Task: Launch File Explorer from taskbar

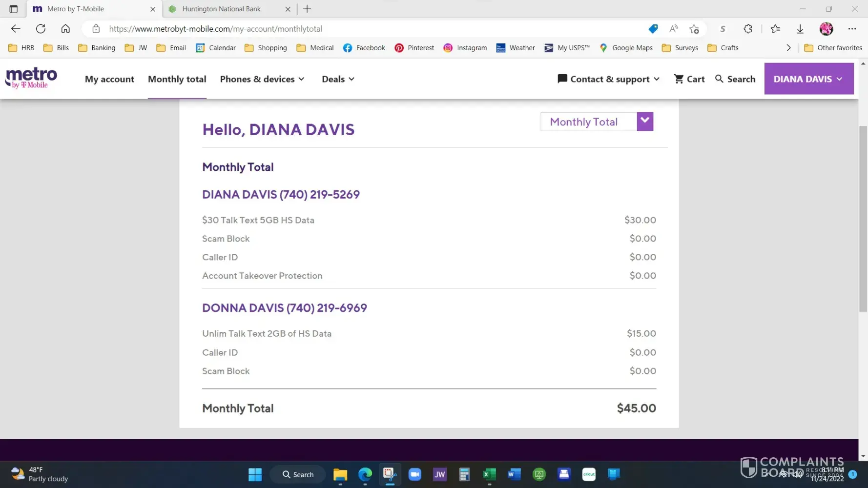Action: click(x=340, y=474)
